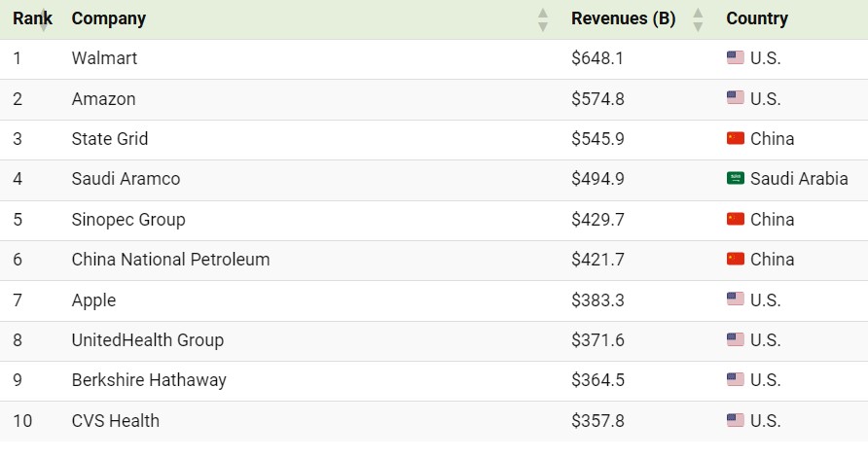
Task: Click the Company column header
Action: click(x=109, y=18)
